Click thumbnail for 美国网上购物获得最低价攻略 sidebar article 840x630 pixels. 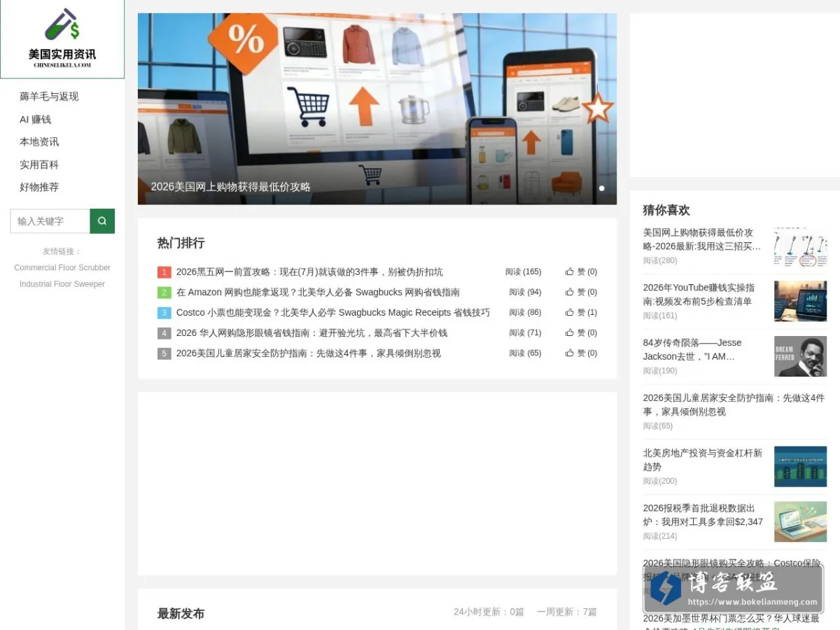point(800,246)
